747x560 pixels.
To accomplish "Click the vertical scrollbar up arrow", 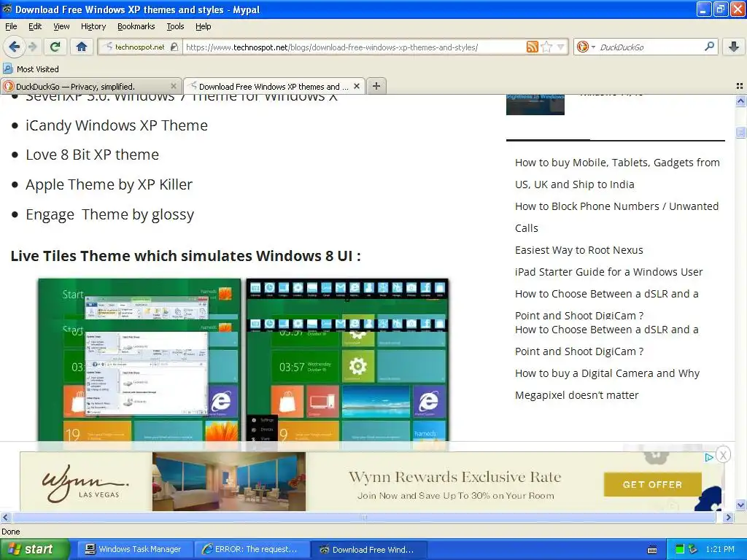I will pos(740,101).
